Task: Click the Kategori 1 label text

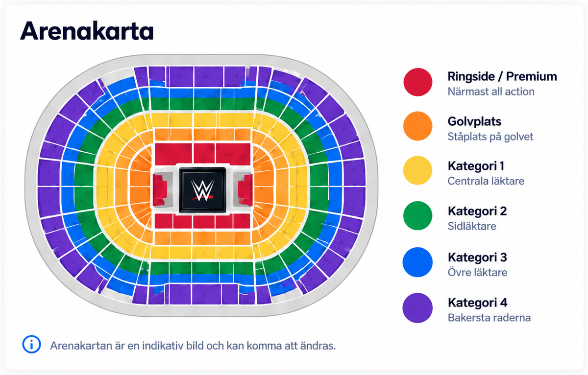Action: point(476,166)
